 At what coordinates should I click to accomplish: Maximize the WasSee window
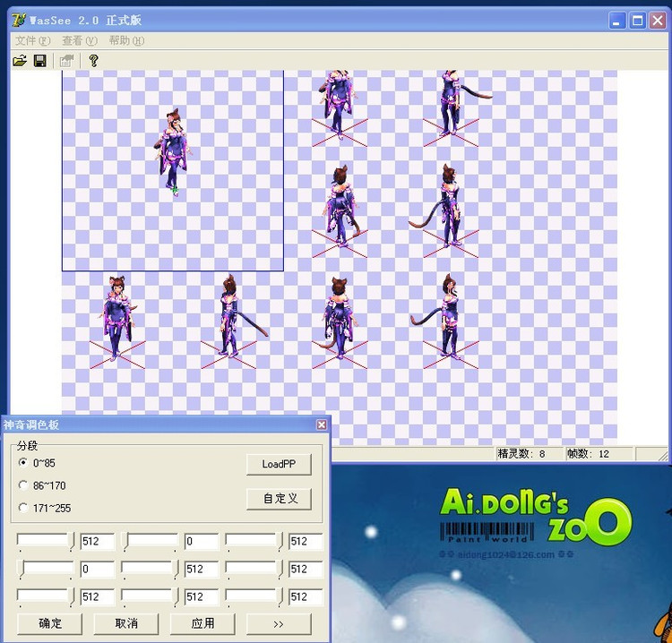637,20
